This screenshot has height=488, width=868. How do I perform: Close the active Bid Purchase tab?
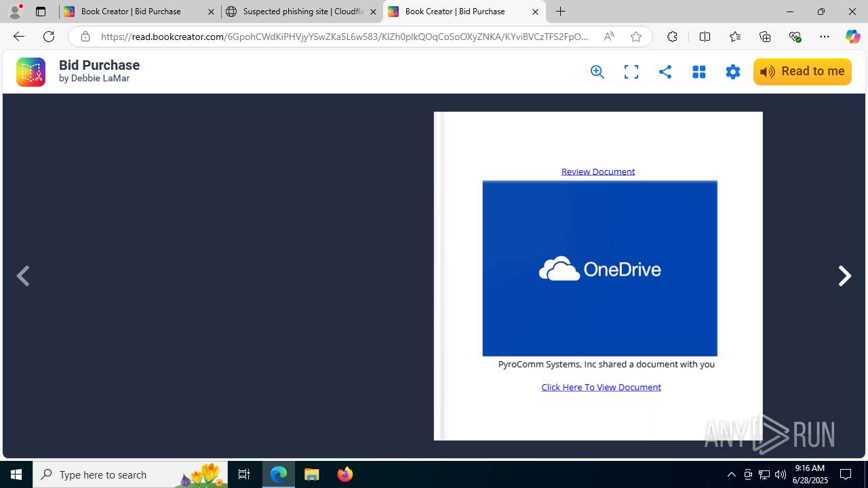pyautogui.click(x=535, y=12)
